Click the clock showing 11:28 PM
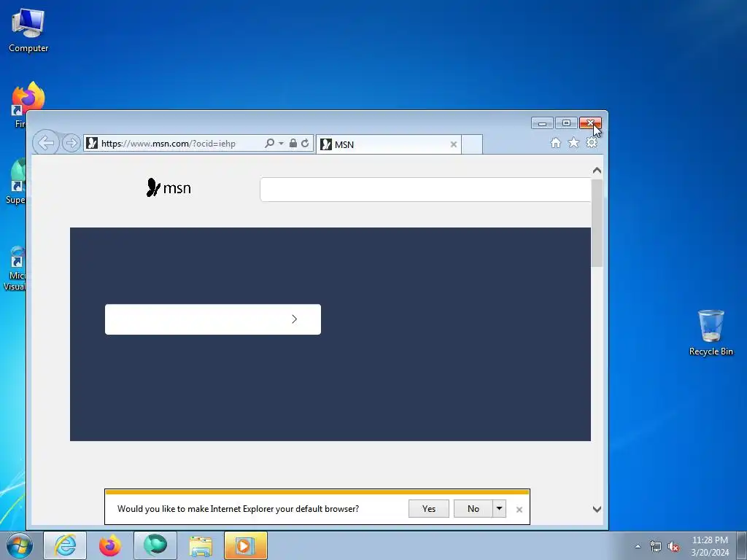This screenshot has width=747, height=560. pos(710,540)
